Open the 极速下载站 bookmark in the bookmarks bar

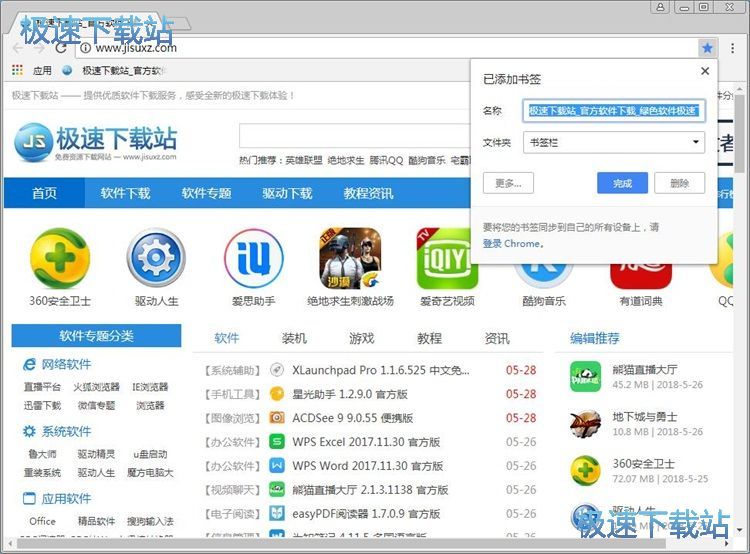coord(115,70)
